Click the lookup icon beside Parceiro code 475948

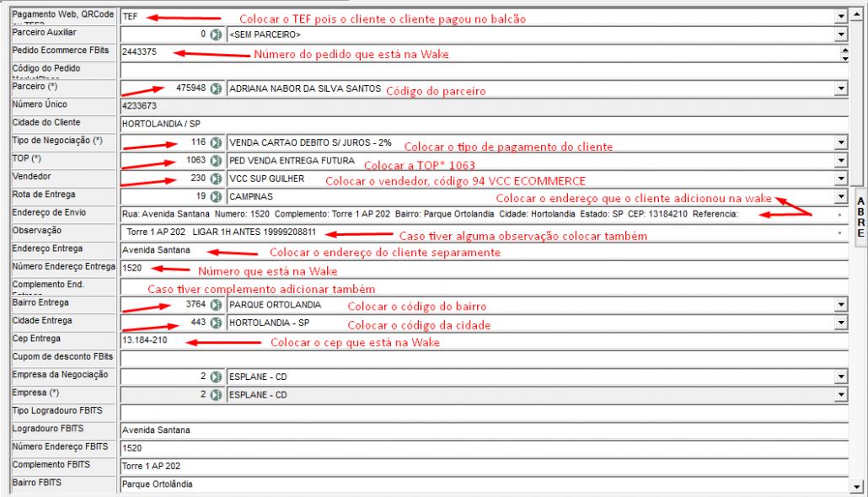tap(216, 88)
